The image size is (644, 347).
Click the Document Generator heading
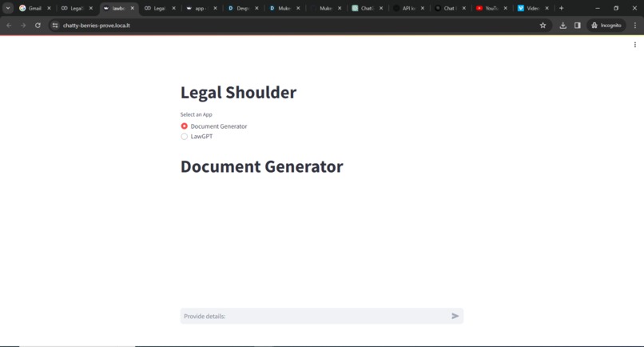click(x=262, y=166)
